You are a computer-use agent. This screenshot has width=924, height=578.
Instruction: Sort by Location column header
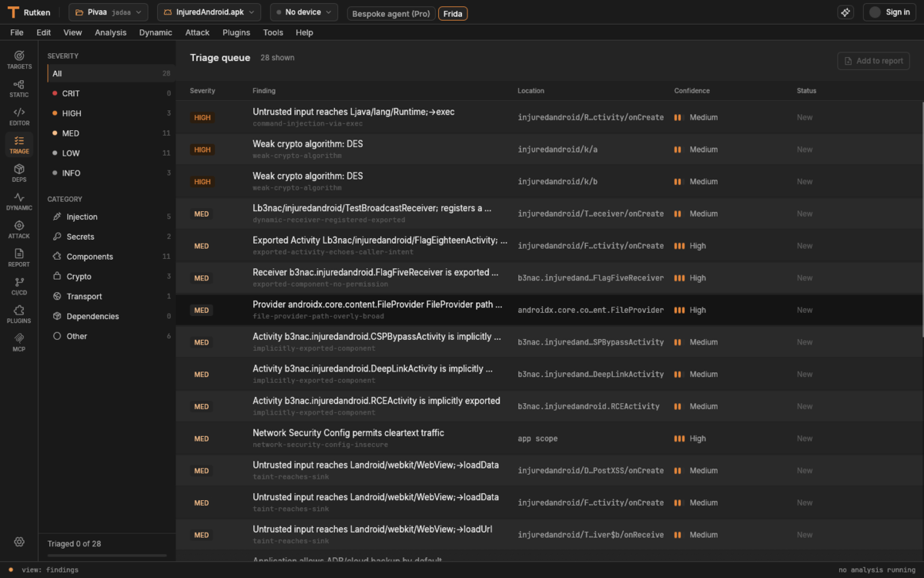point(531,91)
